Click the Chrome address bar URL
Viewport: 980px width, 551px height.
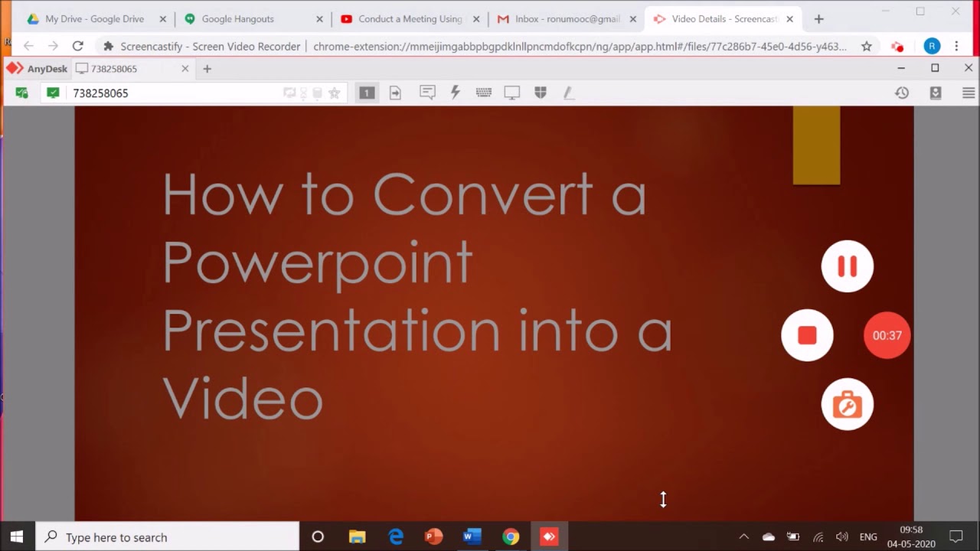coord(580,47)
